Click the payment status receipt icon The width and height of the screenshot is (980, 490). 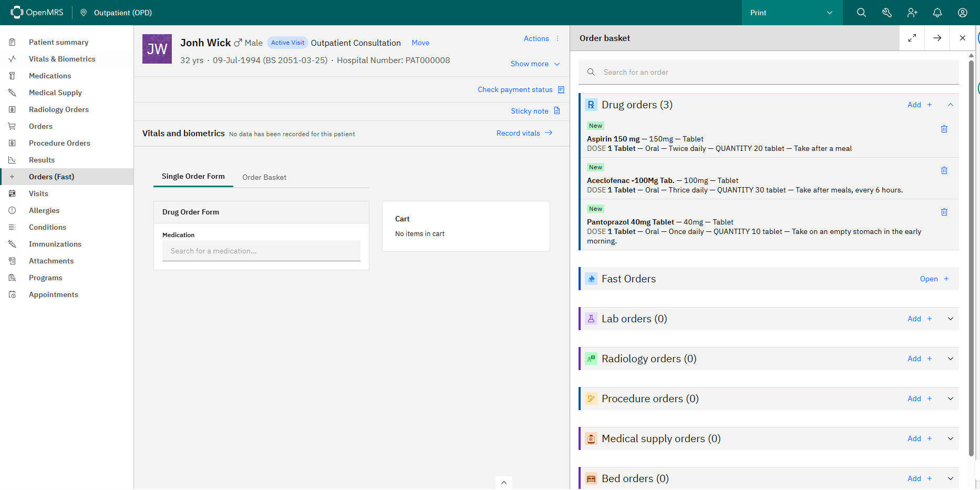561,90
